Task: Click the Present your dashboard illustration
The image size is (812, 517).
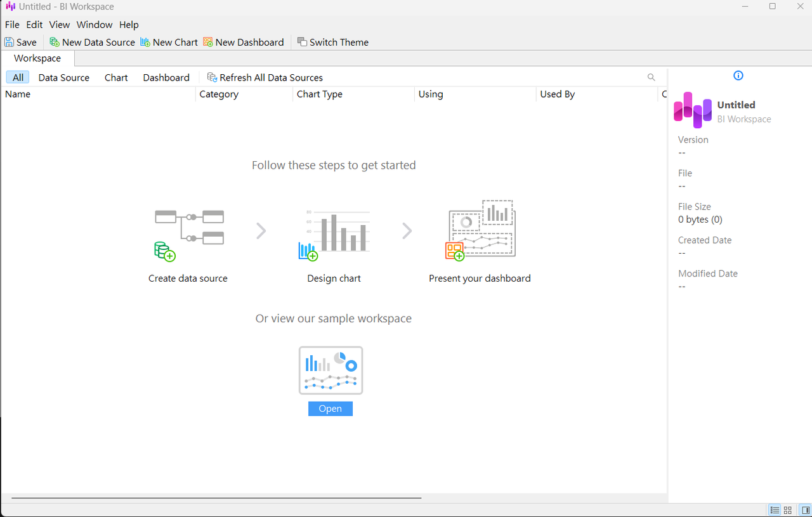Action: pyautogui.click(x=480, y=230)
